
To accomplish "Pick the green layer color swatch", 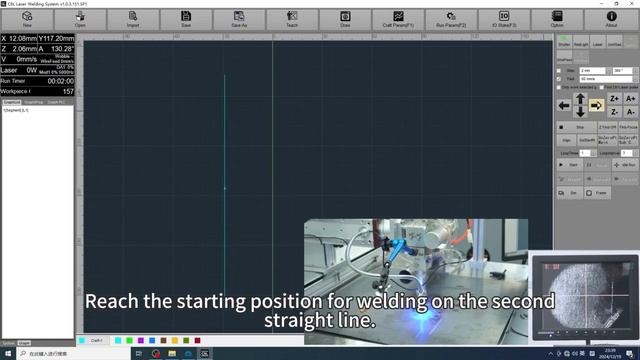I will point(129,340).
